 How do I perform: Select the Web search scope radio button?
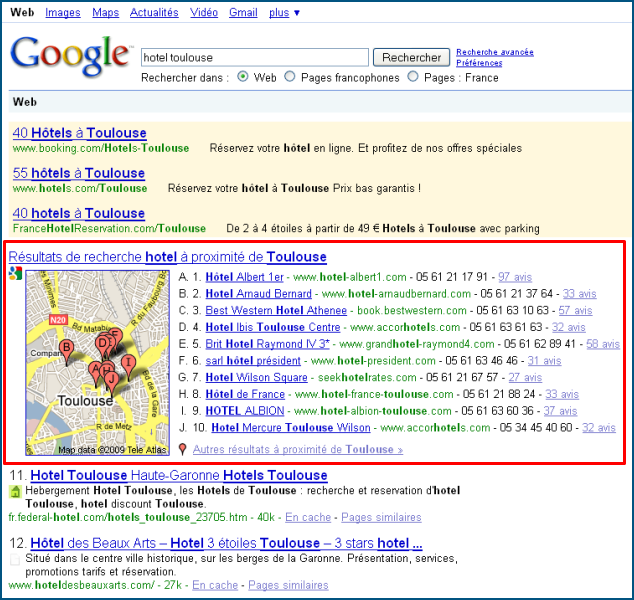(243, 76)
